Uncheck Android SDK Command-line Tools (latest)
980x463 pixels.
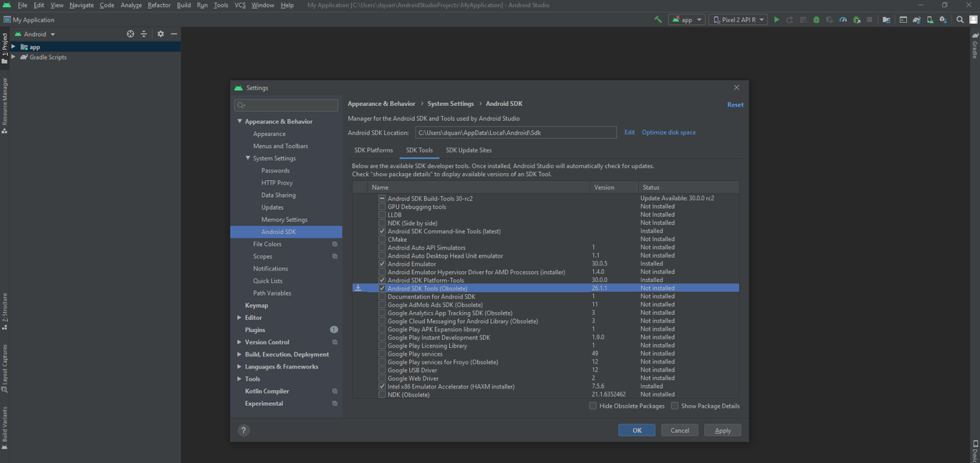tap(382, 231)
